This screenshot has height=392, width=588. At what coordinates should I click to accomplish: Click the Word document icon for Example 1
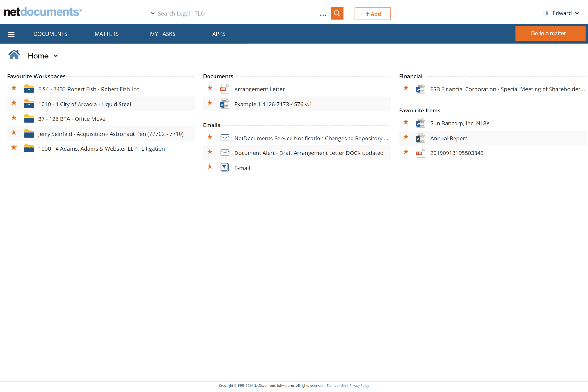[x=225, y=104]
